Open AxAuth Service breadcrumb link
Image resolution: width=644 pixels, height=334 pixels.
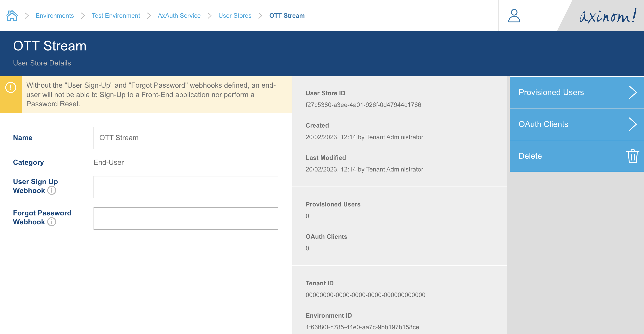(x=179, y=16)
